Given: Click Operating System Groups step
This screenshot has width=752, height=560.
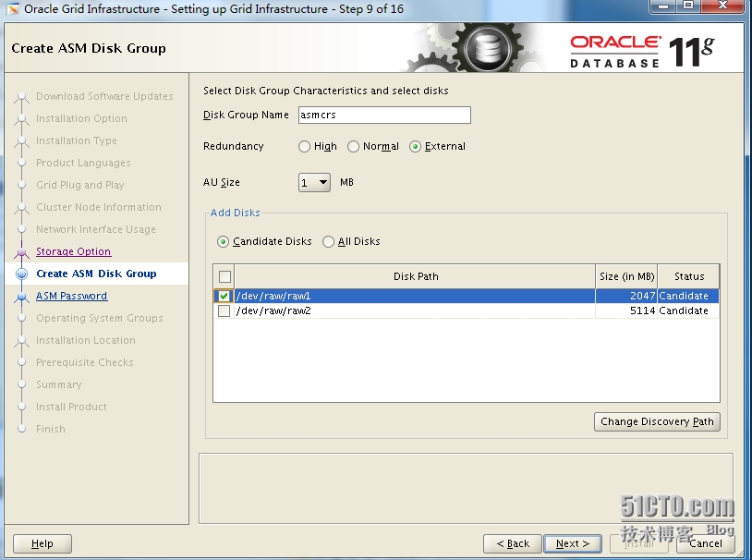Looking at the screenshot, I should (99, 318).
